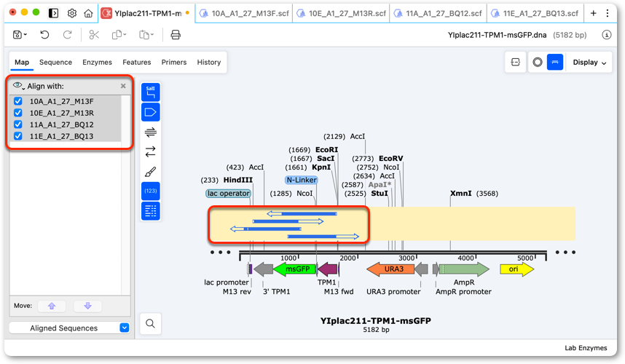Image resolution: width=625 pixels, height=364 pixels.
Task: Uncheck 11E_A1_27_BQ13 alignment
Action: tap(18, 136)
